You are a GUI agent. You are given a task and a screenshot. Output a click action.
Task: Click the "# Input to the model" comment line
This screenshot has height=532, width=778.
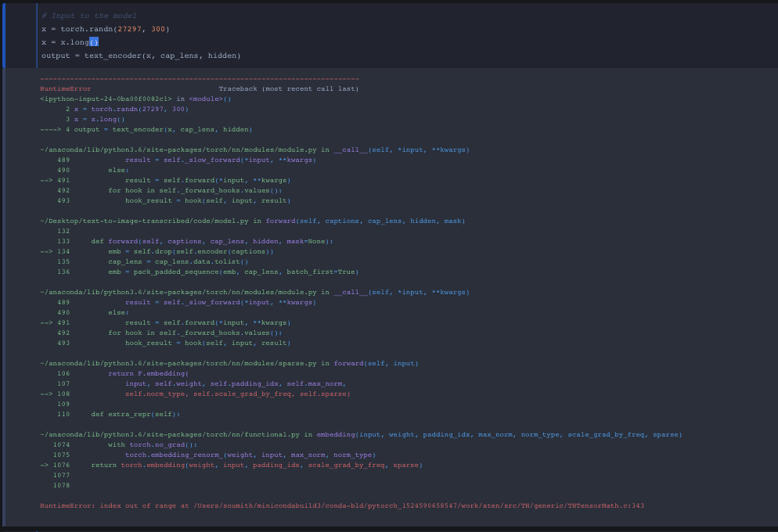point(88,16)
